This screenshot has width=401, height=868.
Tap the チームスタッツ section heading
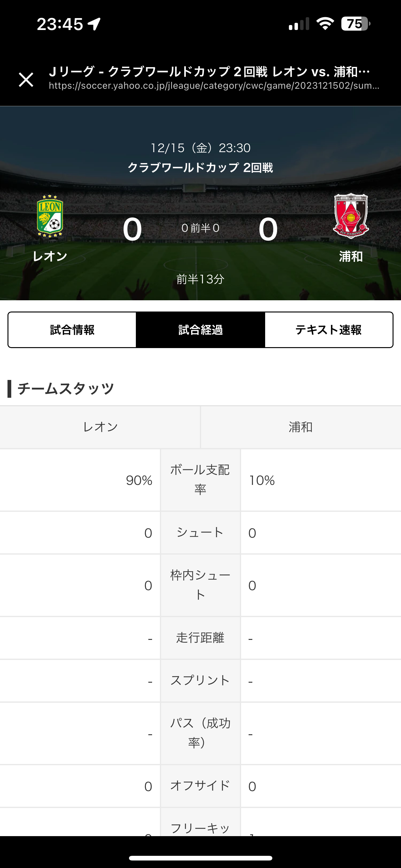[x=66, y=389]
